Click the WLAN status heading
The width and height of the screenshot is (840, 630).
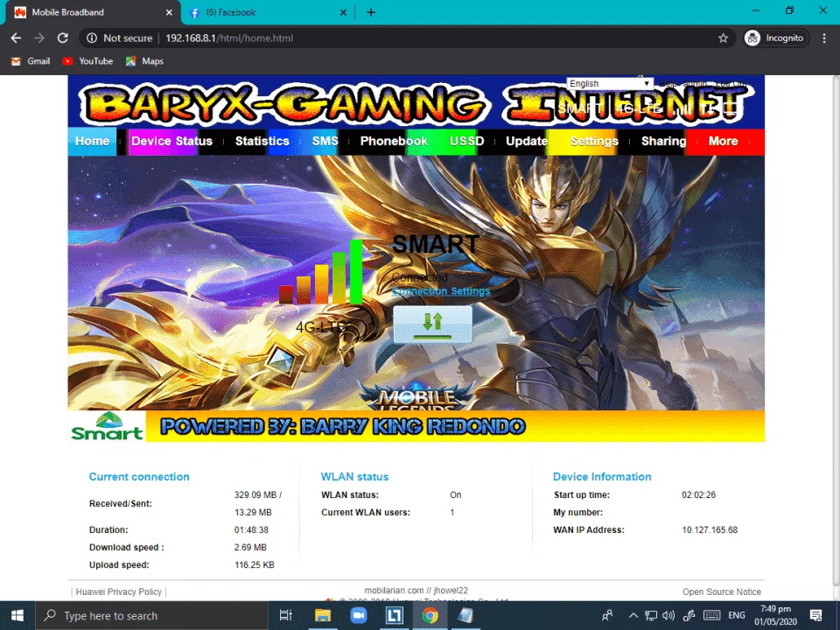[354, 477]
